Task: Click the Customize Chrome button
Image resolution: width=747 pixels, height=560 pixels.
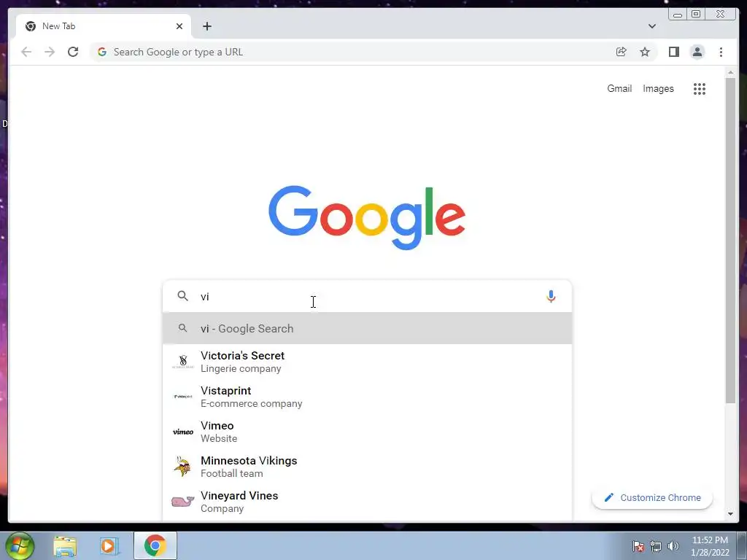Action: coord(652,497)
